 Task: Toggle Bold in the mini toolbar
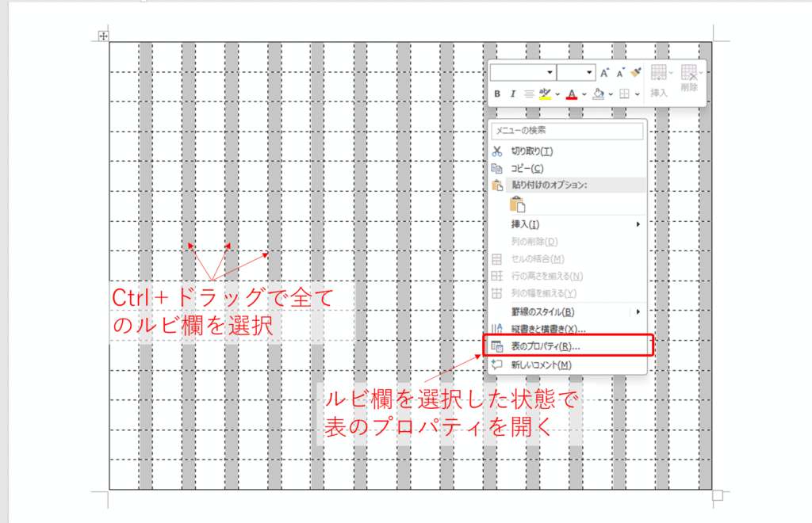(497, 94)
